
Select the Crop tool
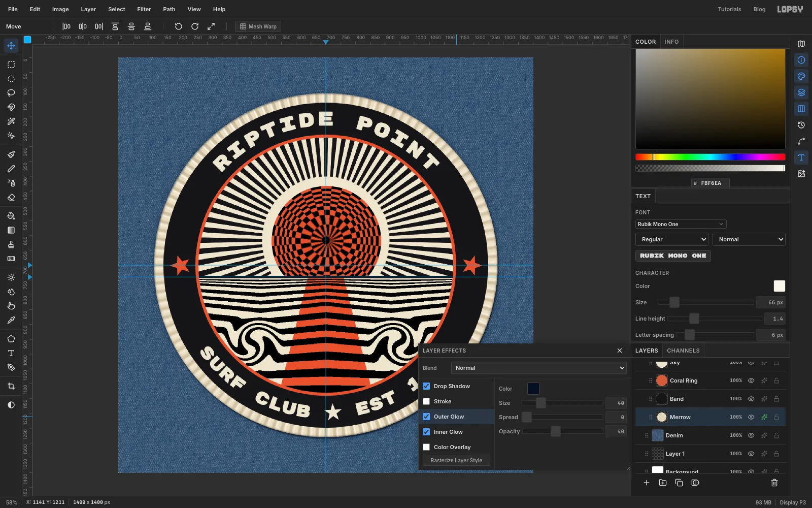click(x=11, y=386)
